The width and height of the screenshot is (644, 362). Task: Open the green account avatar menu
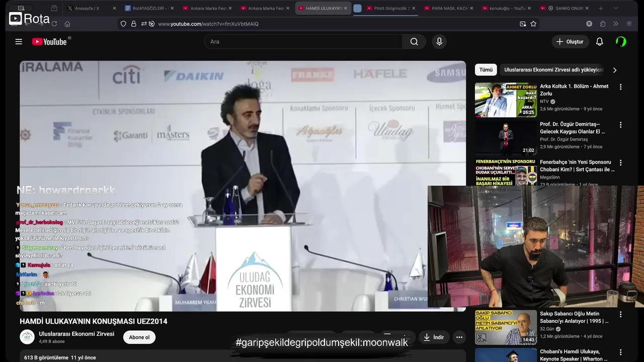(621, 42)
